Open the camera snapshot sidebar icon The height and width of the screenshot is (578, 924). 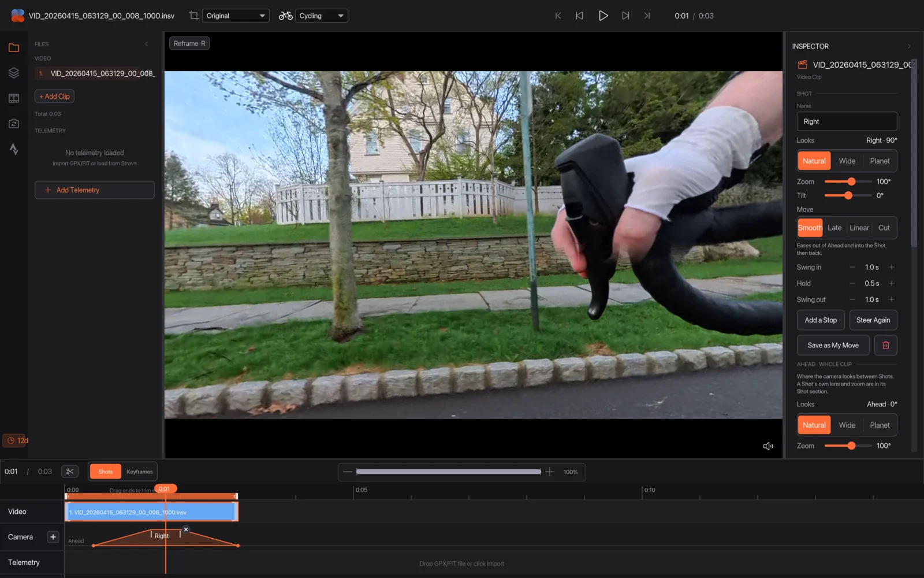[14, 124]
